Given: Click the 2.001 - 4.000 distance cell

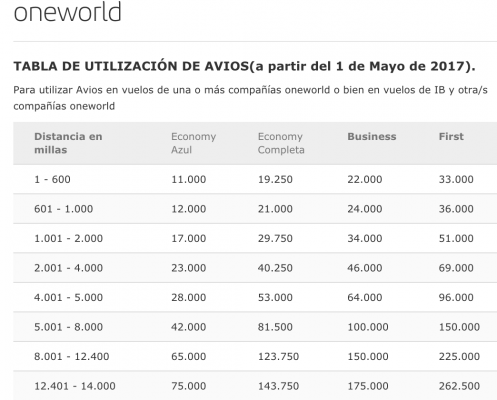Looking at the screenshot, I should pyautogui.click(x=68, y=268).
